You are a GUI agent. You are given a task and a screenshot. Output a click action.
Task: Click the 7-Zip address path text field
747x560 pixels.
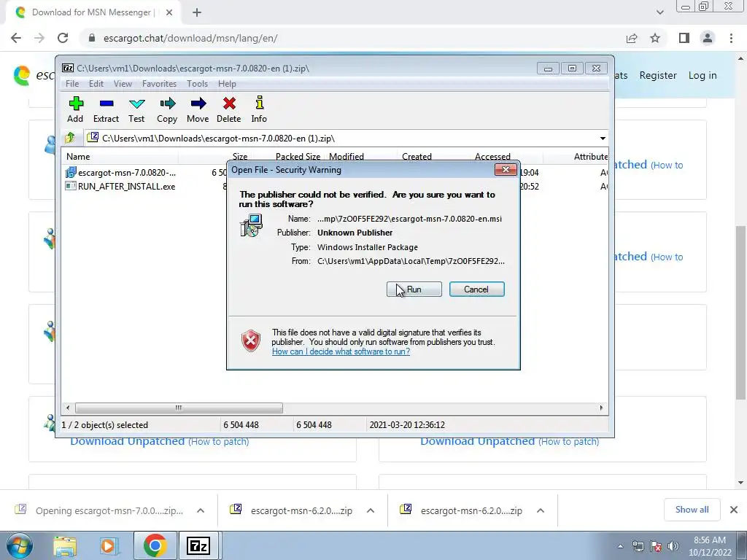tap(341, 138)
